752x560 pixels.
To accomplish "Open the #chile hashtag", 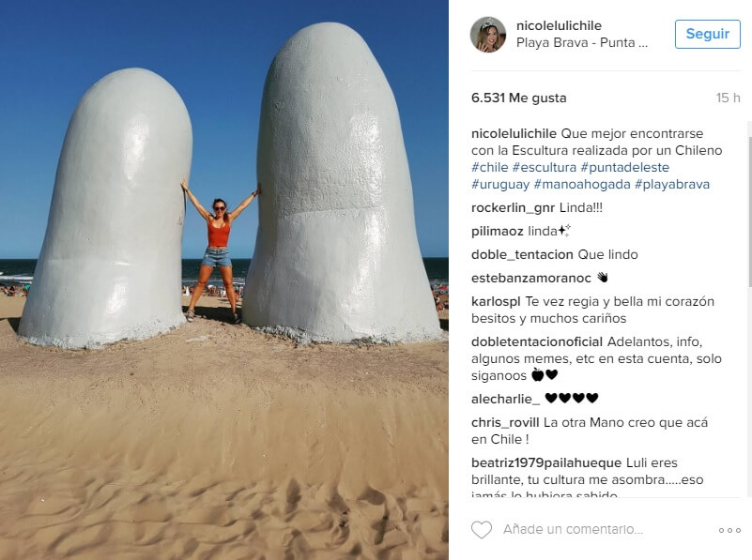I will 490,167.
